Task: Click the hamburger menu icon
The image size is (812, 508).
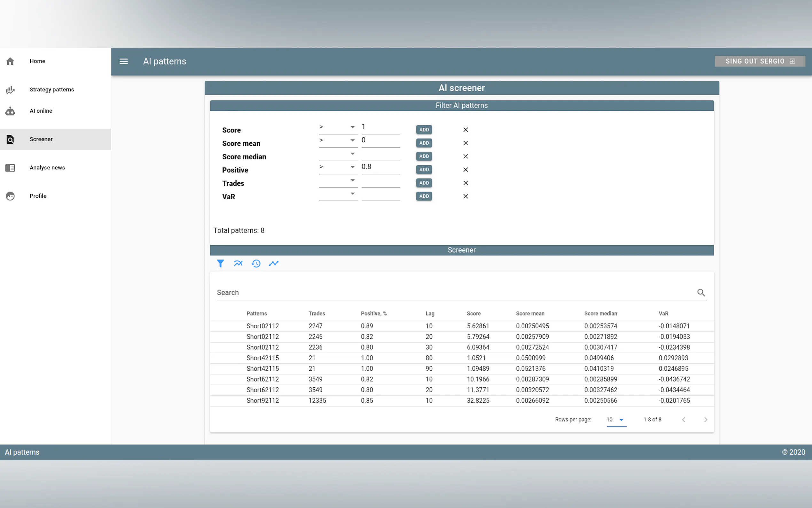Action: [123, 61]
